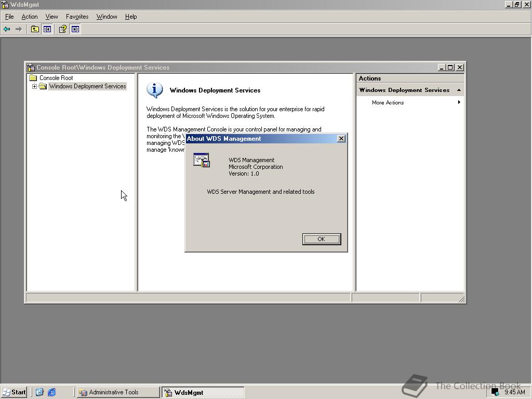Click the Windows Deployment Services heading

click(x=215, y=90)
